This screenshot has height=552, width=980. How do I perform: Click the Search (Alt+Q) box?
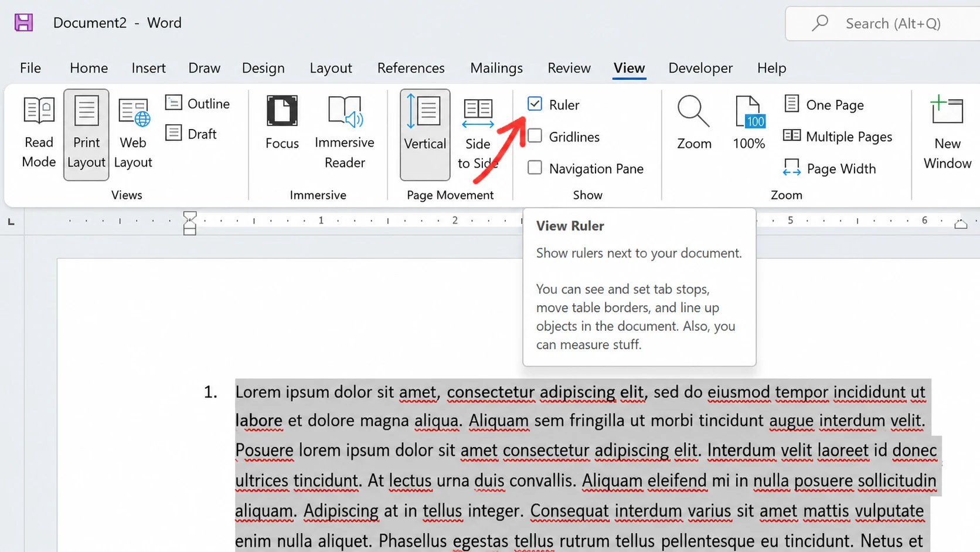883,23
